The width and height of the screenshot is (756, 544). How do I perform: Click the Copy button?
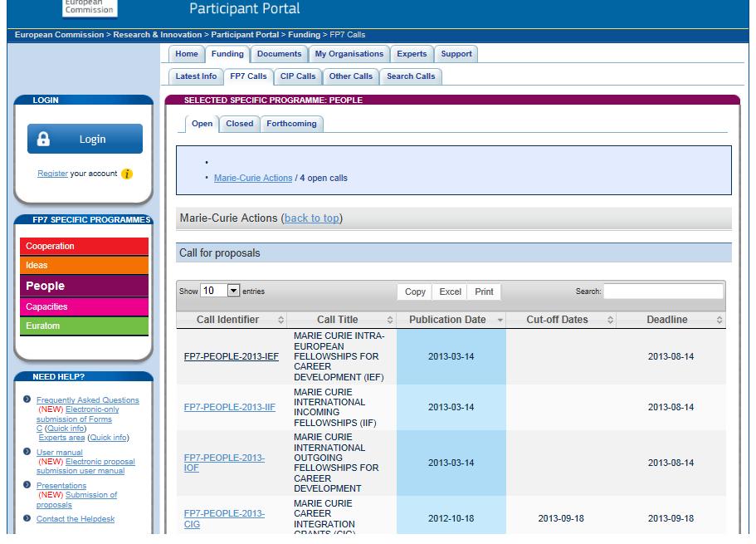(x=415, y=292)
